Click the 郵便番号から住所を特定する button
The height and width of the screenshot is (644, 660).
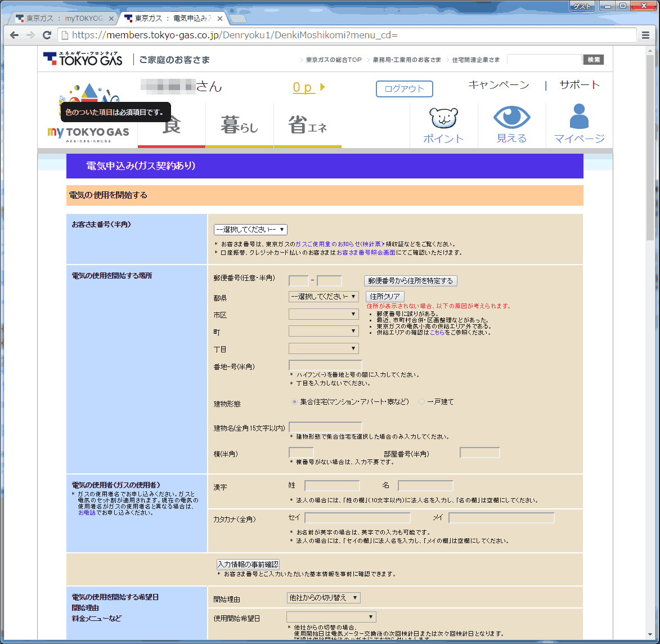pyautogui.click(x=410, y=281)
